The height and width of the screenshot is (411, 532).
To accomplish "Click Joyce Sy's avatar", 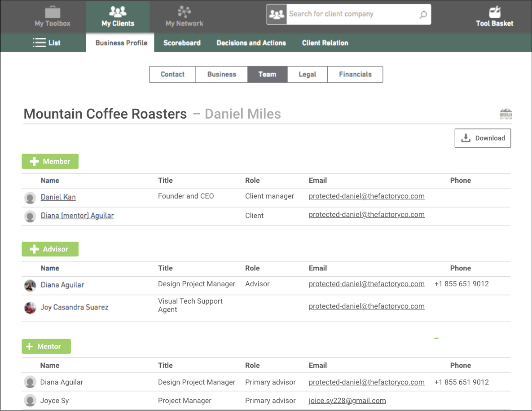I will pos(30,401).
